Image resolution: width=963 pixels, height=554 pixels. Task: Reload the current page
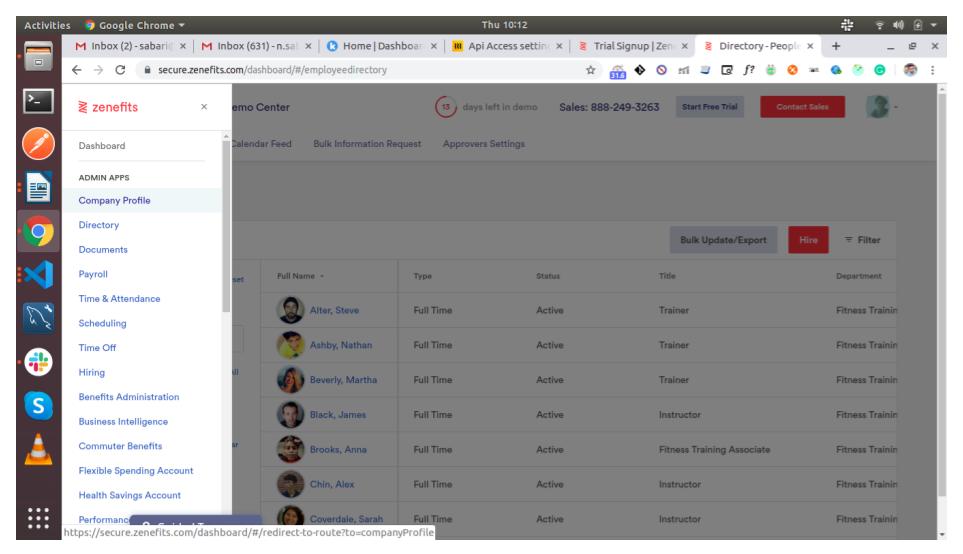click(120, 70)
